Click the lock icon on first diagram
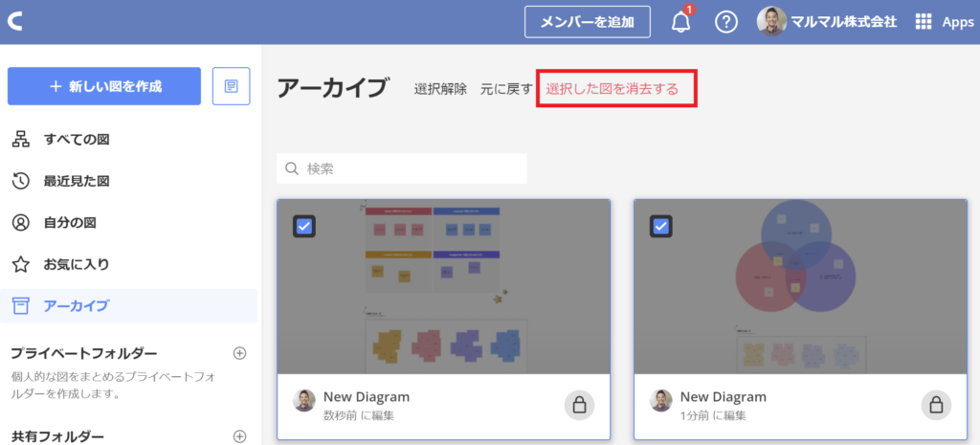This screenshot has width=980, height=445. click(579, 405)
